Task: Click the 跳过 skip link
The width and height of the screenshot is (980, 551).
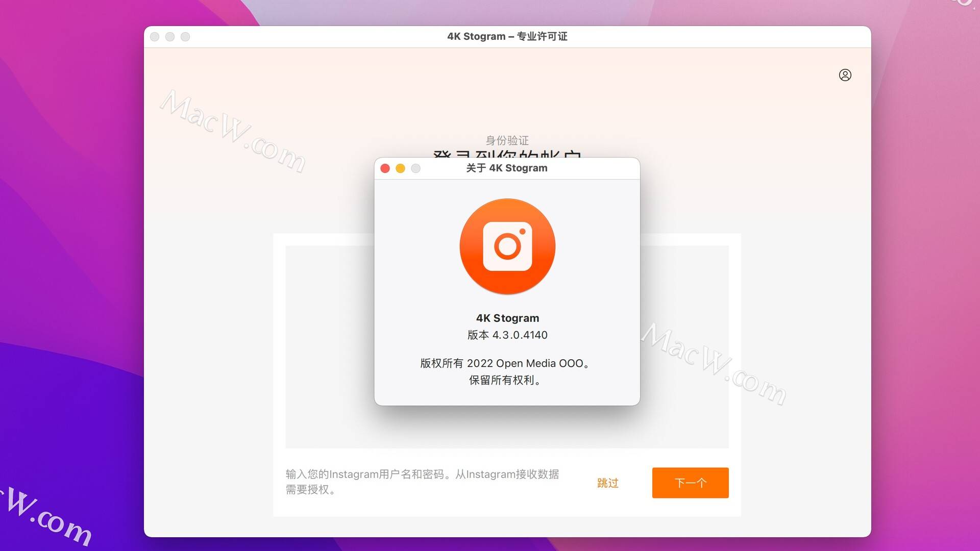Action: tap(607, 483)
